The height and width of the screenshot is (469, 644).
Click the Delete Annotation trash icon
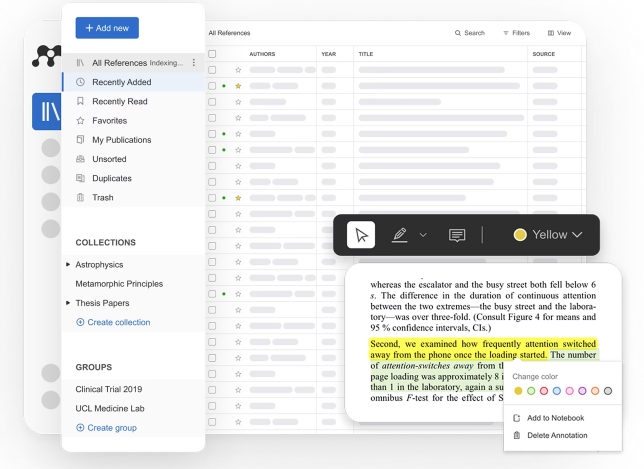517,435
